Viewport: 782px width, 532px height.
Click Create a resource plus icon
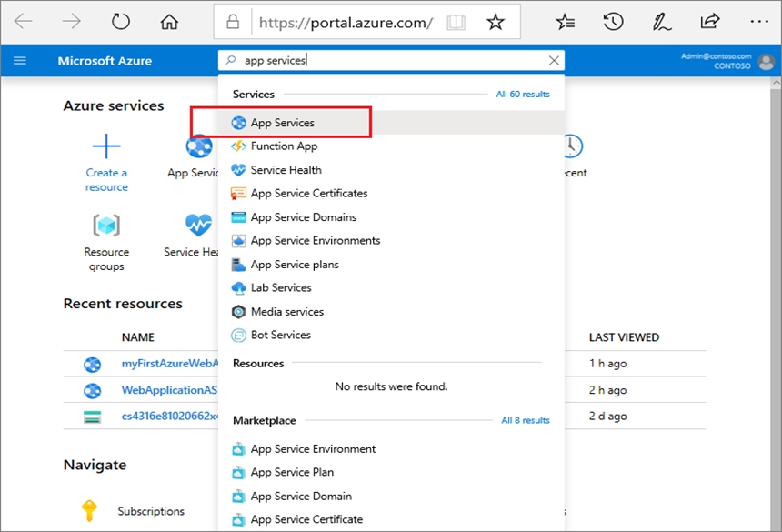click(106, 146)
